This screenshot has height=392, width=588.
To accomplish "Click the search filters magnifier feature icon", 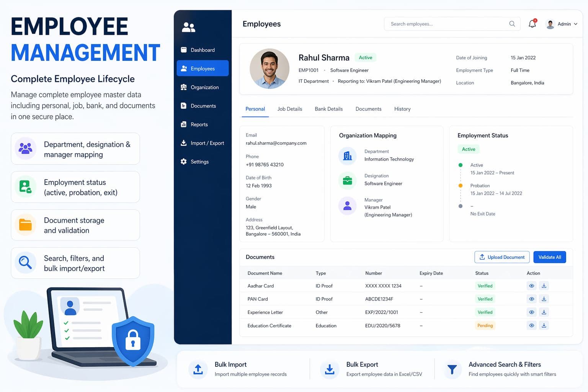I will coord(26,263).
